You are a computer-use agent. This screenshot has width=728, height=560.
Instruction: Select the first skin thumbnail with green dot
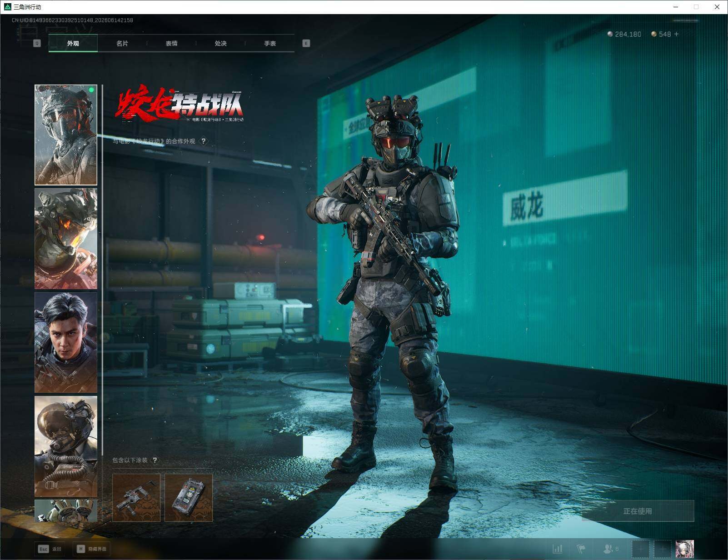pyautogui.click(x=66, y=135)
